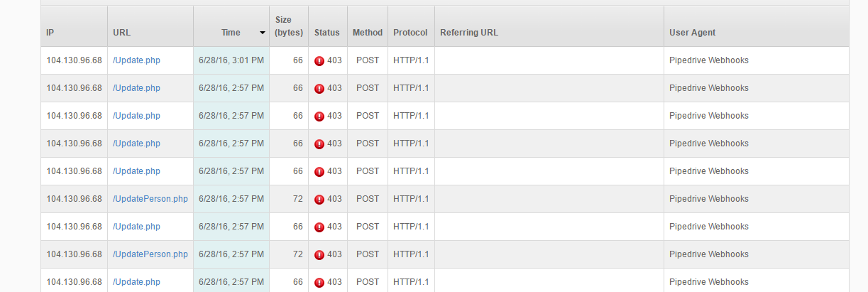Open the first /UpdatePerson.php link
868x292 pixels.
[x=150, y=199]
